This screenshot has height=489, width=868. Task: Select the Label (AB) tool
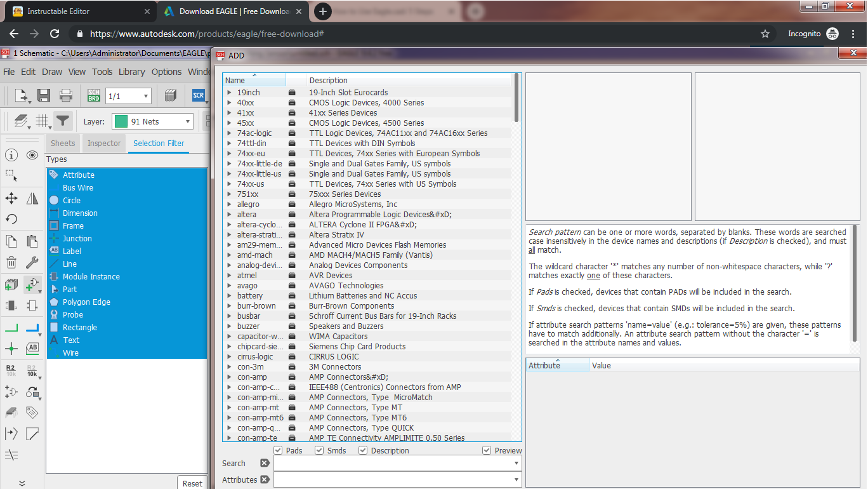(32, 348)
